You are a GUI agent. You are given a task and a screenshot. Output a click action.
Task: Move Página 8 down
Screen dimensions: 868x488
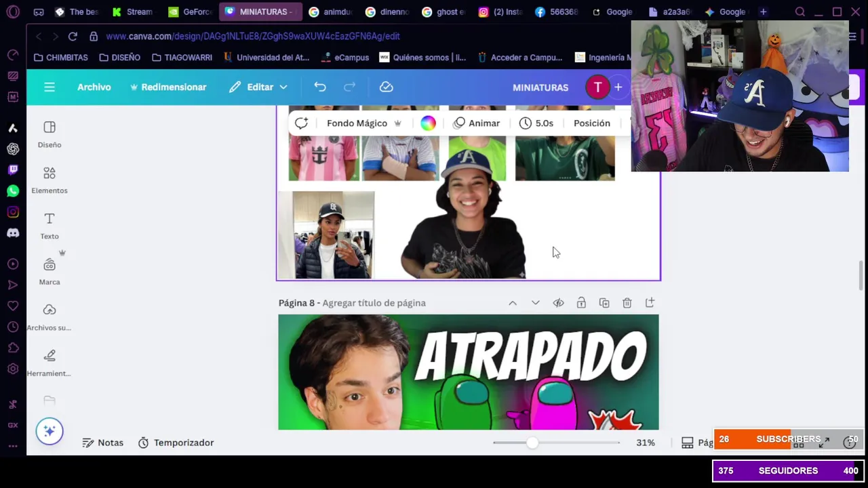coord(536,303)
